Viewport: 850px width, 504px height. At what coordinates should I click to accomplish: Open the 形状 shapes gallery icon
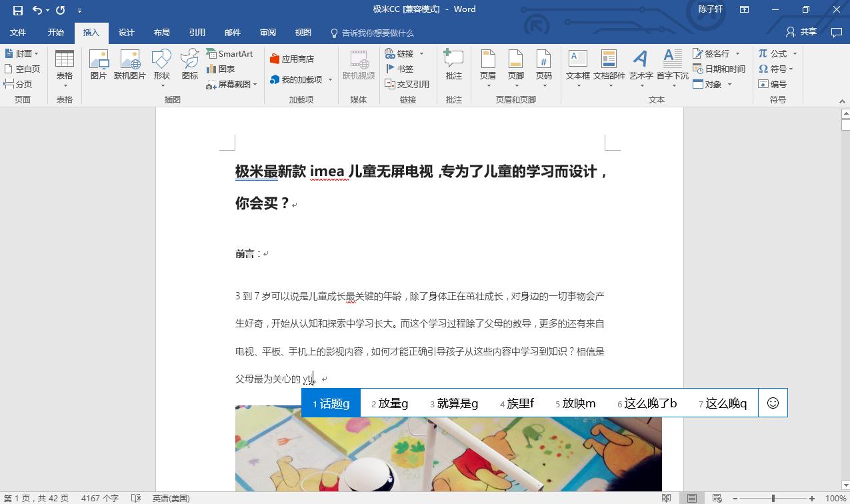[x=160, y=65]
